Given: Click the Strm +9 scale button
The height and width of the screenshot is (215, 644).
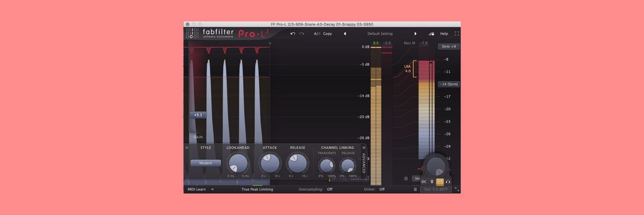Looking at the screenshot, I should pyautogui.click(x=449, y=46).
